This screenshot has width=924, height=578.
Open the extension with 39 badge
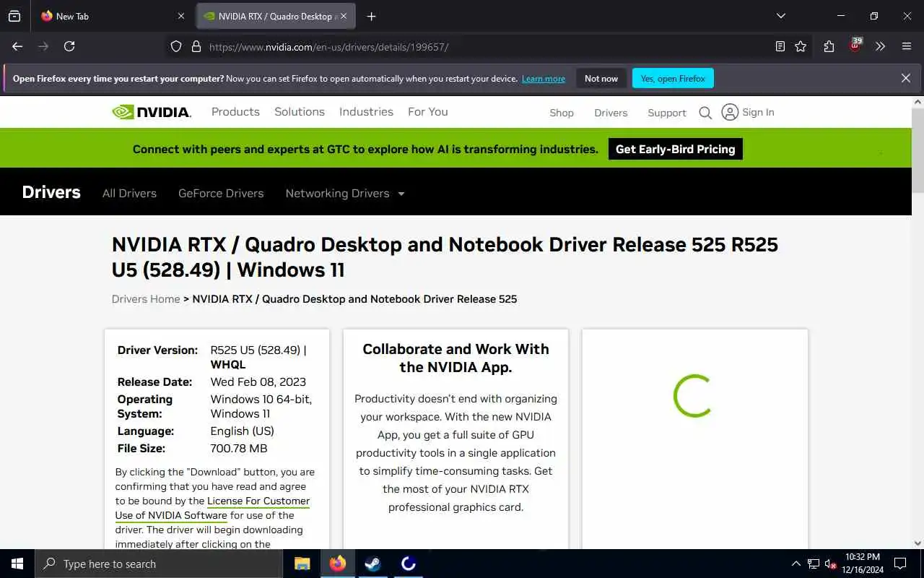pos(855,46)
